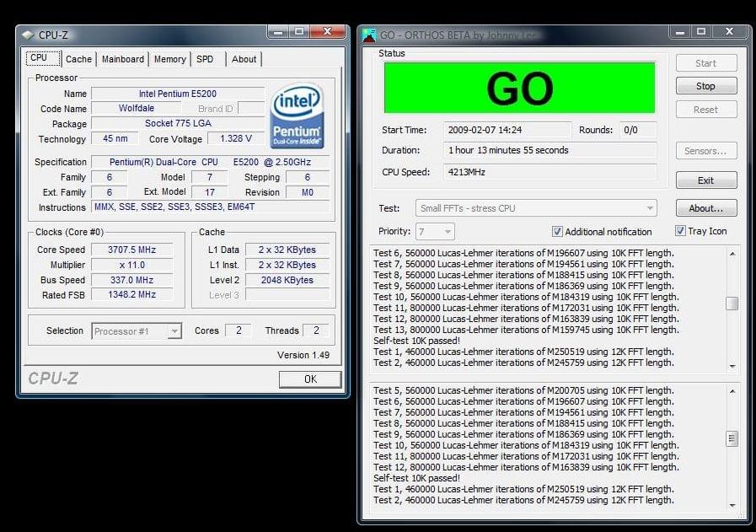Image resolution: width=756 pixels, height=532 pixels.
Task: Click the About... button in ORTHOS
Action: click(705, 208)
